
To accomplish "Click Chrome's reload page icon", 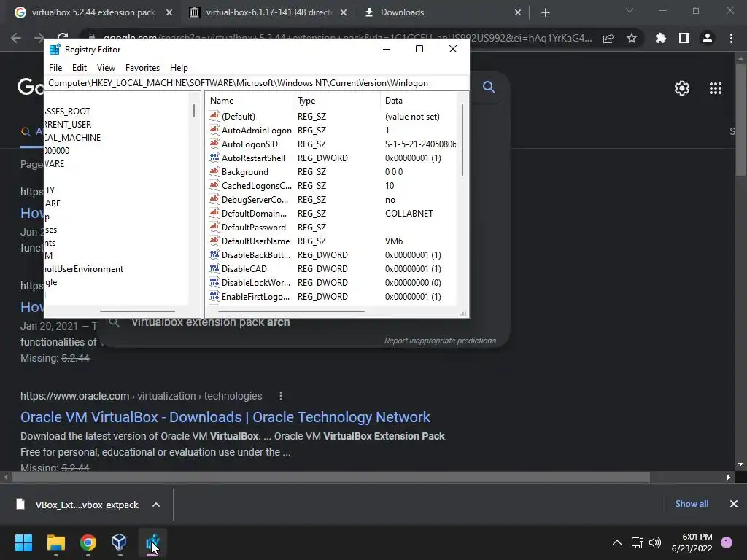I will point(63,38).
